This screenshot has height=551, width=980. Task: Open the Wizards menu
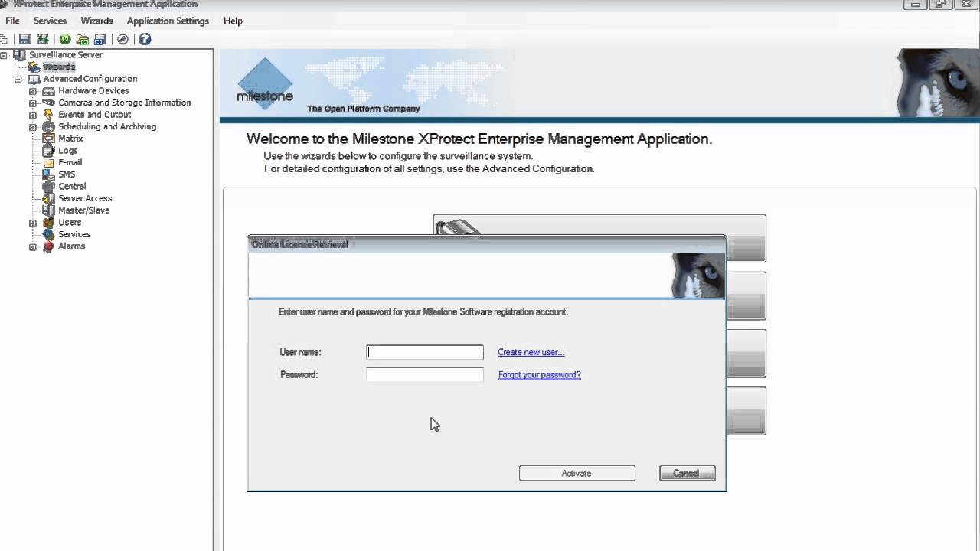[x=96, y=21]
